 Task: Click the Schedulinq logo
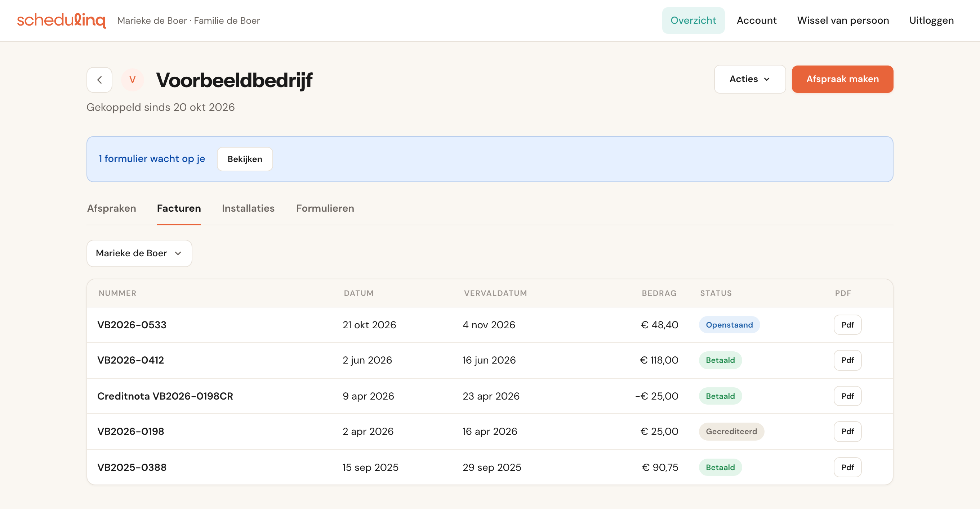click(x=61, y=21)
